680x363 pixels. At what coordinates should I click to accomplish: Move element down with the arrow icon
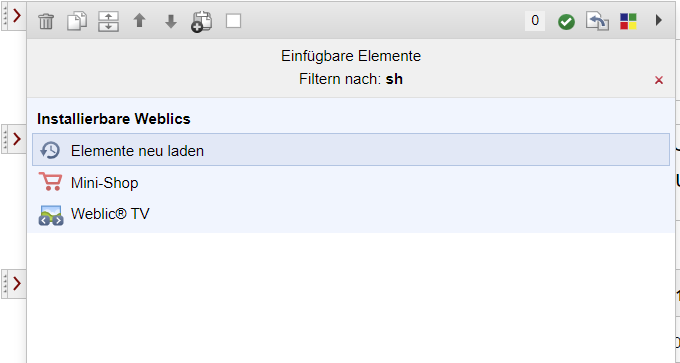coord(171,21)
